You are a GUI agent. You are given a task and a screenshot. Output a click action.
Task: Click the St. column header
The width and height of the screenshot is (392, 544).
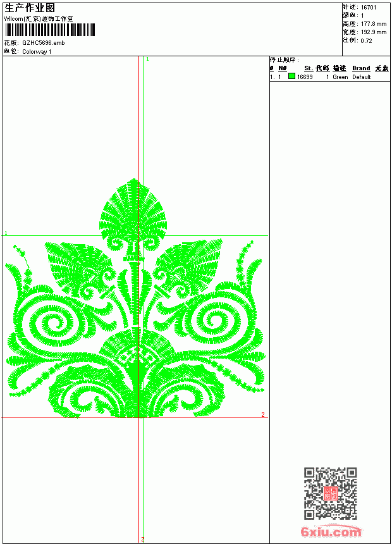point(309,68)
